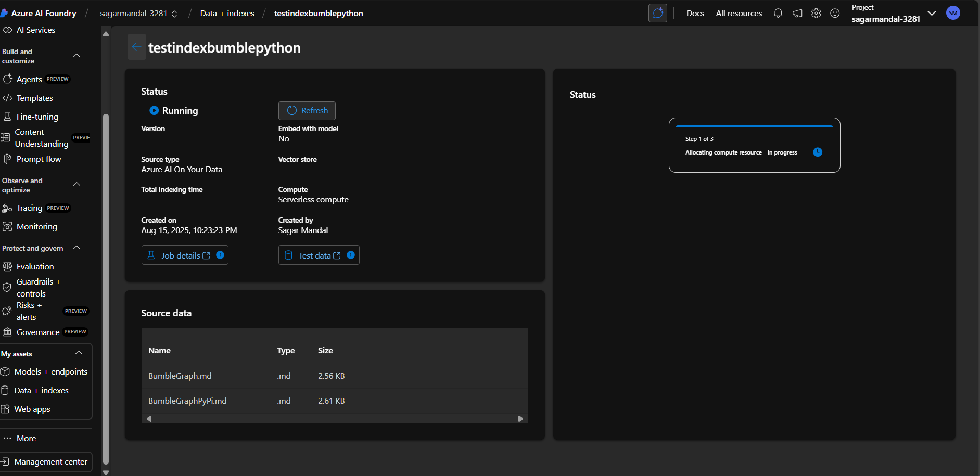Go back using the left arrow button

click(136, 47)
